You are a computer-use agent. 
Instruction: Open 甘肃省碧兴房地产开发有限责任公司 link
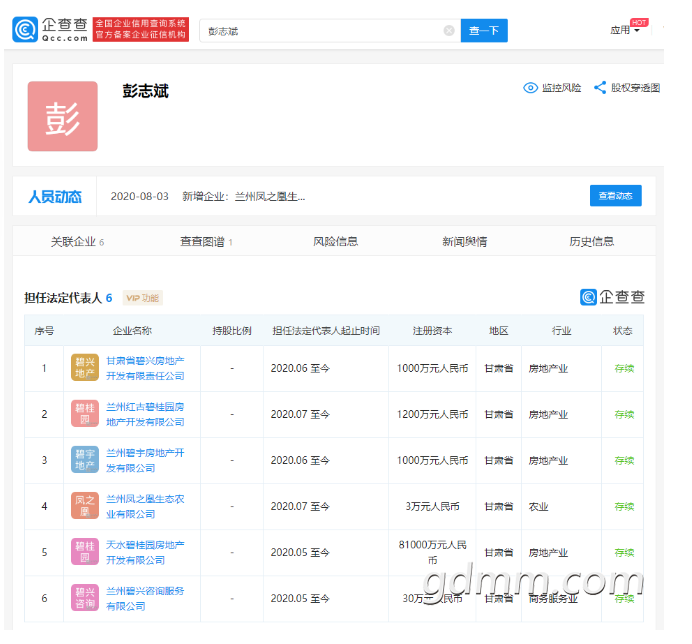pos(145,368)
